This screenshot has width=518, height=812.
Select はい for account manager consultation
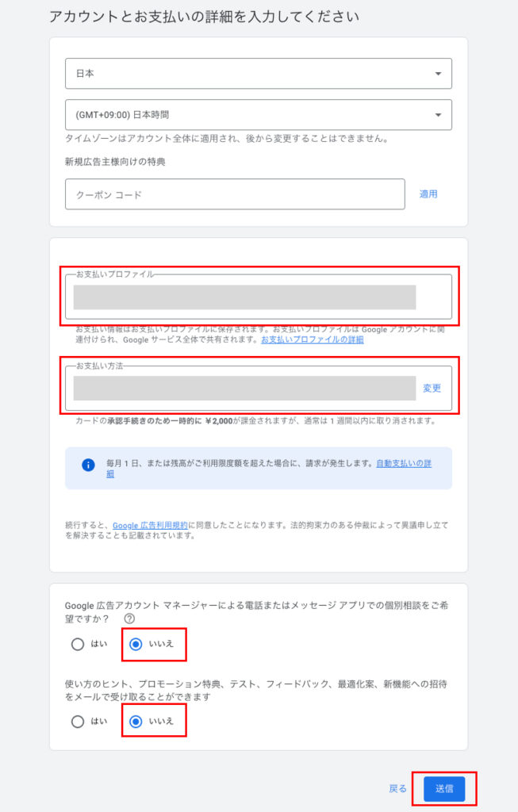pos(78,644)
